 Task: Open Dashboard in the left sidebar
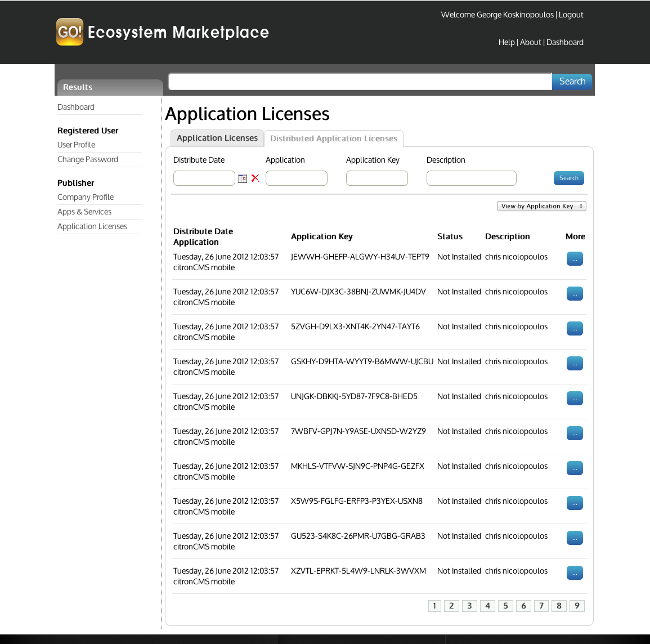[x=76, y=107]
